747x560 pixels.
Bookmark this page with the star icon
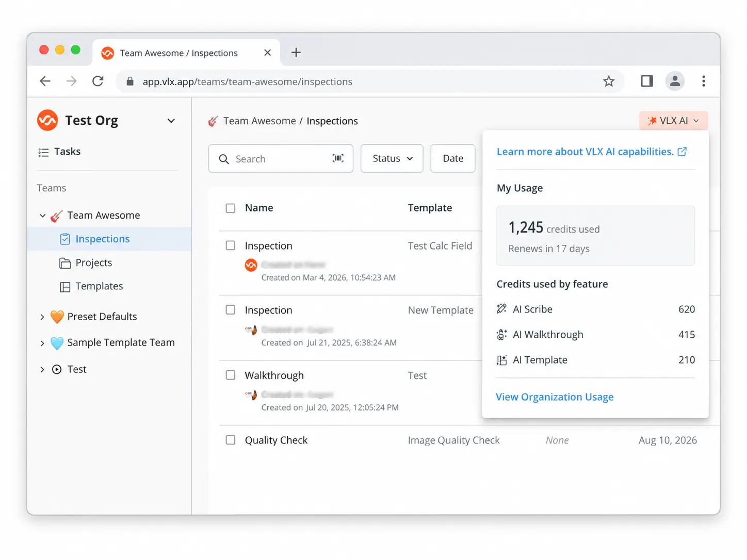coord(609,81)
